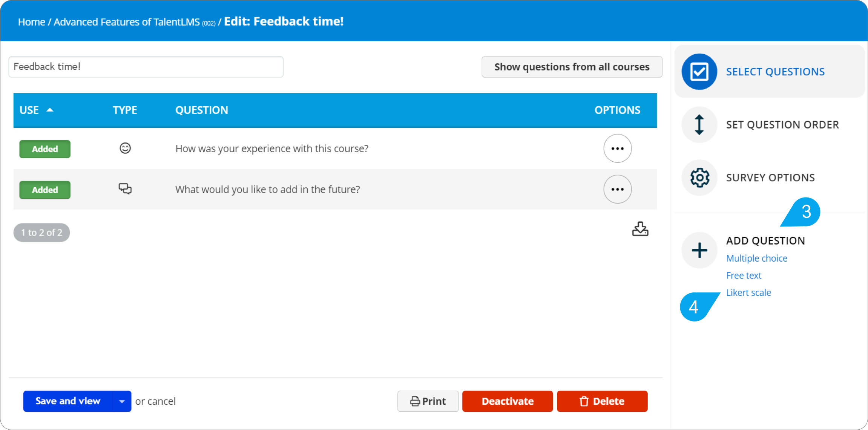The height and width of the screenshot is (430, 868).
Task: Click the Feedback time! survey name field
Action: pyautogui.click(x=146, y=67)
